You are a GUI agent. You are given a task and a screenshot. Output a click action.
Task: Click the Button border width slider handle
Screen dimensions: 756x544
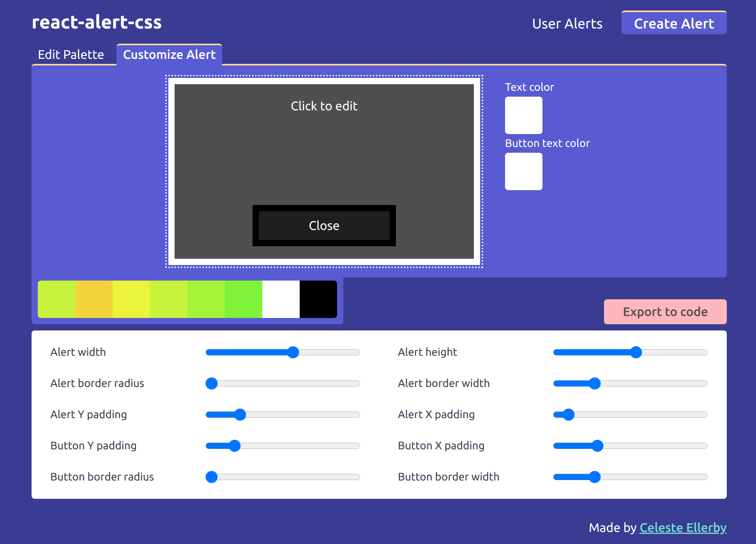coord(595,477)
